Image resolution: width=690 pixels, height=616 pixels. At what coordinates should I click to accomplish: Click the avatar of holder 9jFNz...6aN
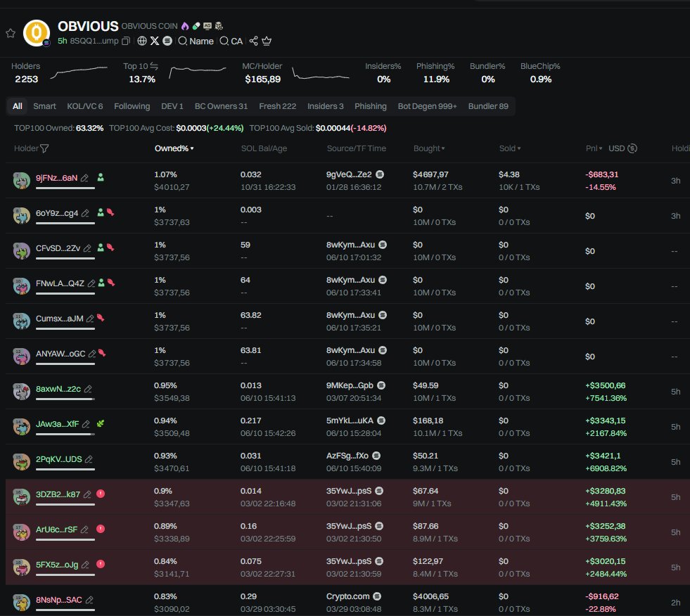(21, 181)
